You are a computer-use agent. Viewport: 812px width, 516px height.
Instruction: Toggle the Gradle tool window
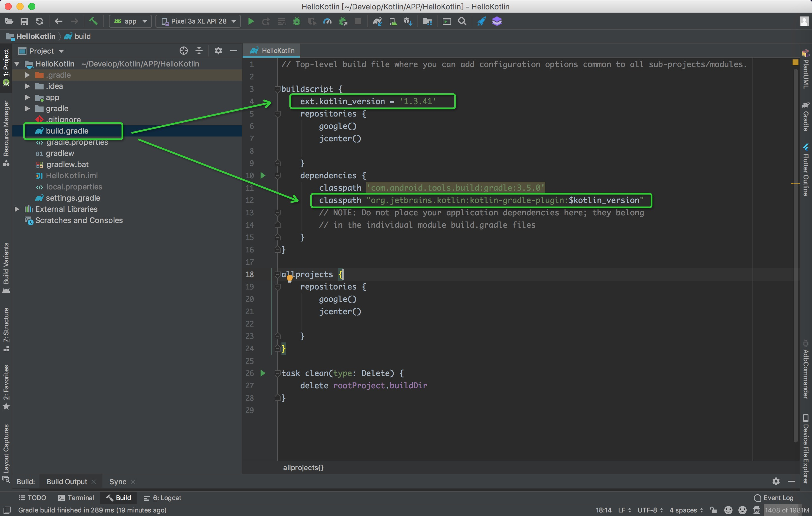pyautogui.click(x=805, y=116)
